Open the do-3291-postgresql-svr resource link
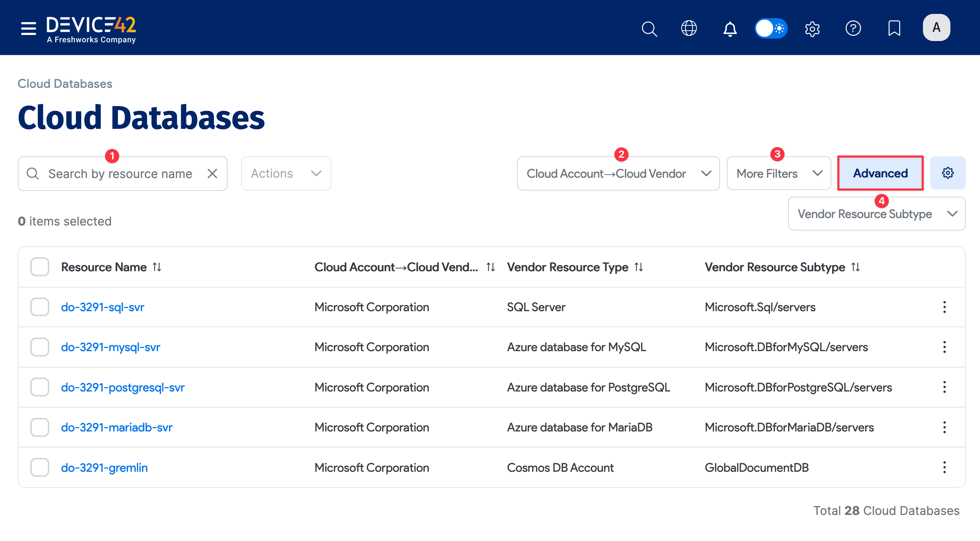This screenshot has width=980, height=541. [123, 387]
